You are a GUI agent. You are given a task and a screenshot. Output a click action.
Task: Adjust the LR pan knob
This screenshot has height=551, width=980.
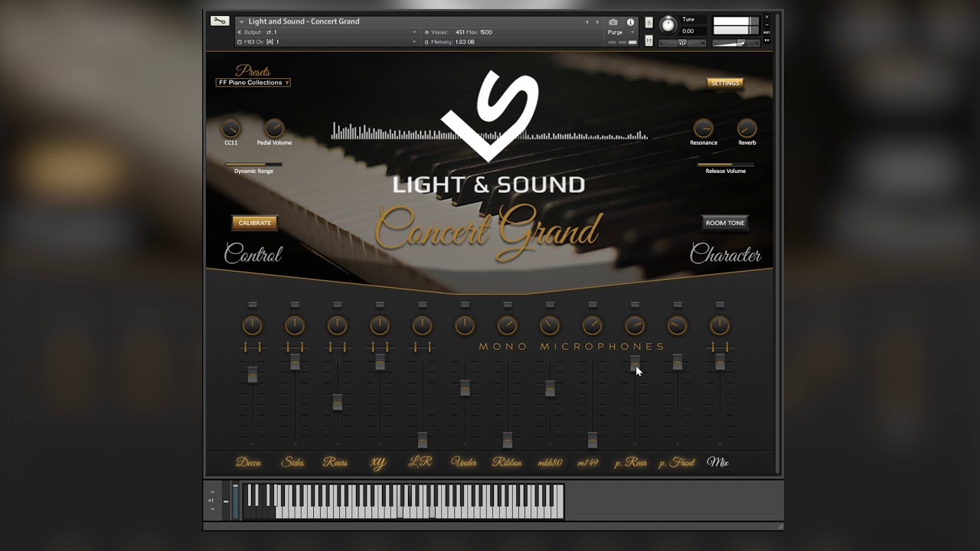click(x=422, y=325)
